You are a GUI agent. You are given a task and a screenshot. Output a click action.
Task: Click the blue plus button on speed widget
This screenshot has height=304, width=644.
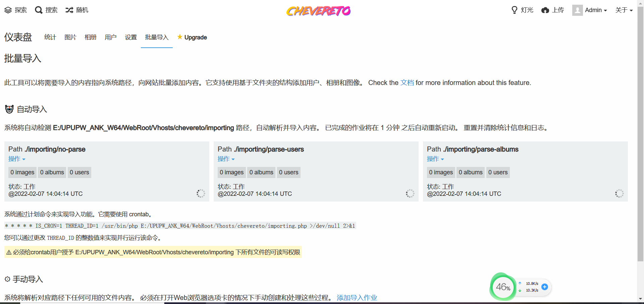545,287
